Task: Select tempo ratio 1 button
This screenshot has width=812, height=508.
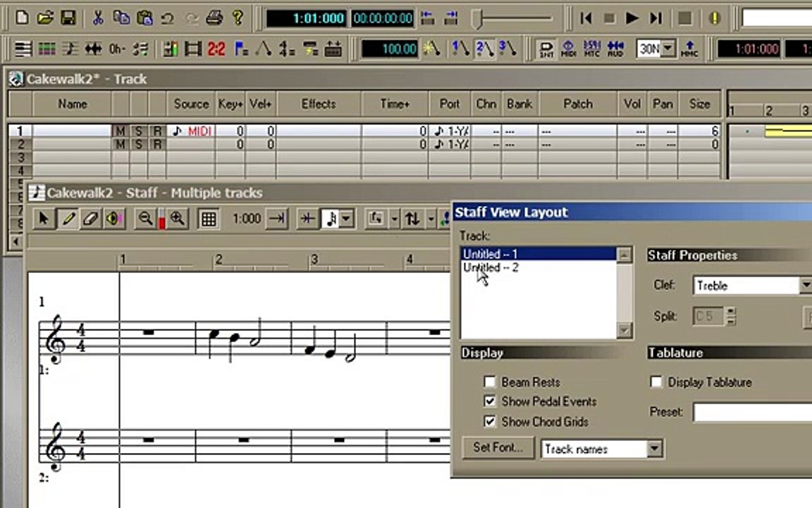Action: [460, 49]
